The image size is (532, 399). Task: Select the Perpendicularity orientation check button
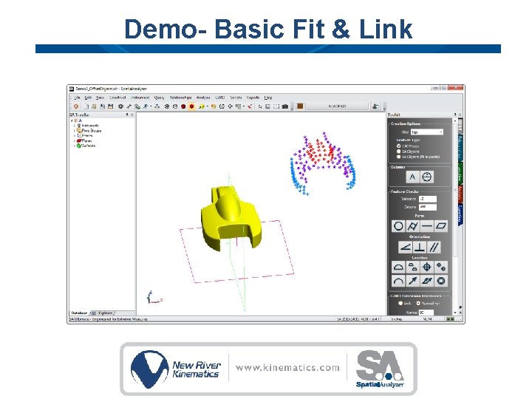(x=420, y=247)
